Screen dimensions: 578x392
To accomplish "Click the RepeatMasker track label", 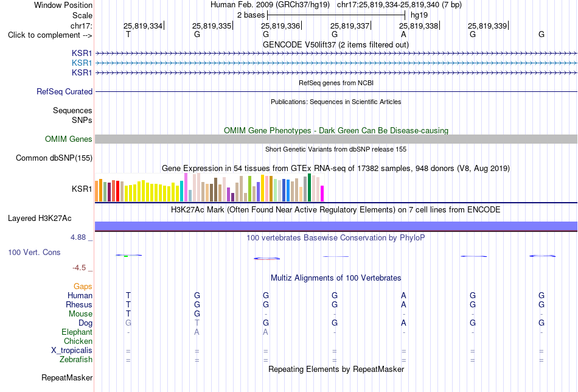I will coord(67,377).
